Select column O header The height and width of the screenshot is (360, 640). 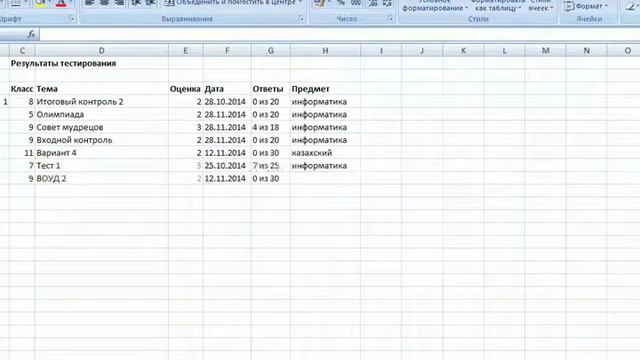pyautogui.click(x=624, y=51)
